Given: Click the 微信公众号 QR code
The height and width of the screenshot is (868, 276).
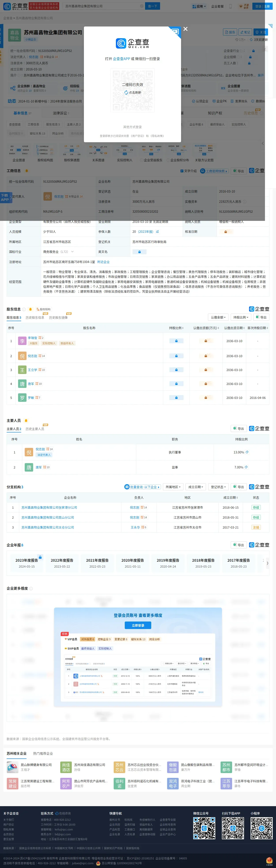Looking at the screenshot, I should [204, 828].
